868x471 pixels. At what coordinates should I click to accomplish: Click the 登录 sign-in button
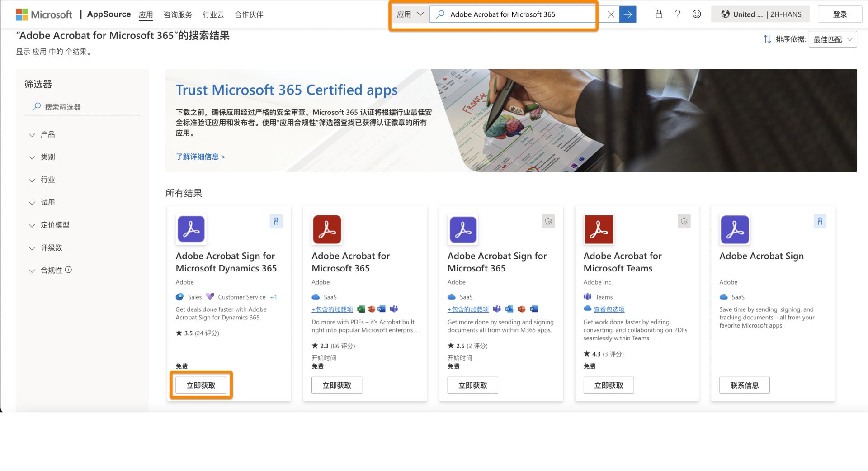[x=840, y=14]
